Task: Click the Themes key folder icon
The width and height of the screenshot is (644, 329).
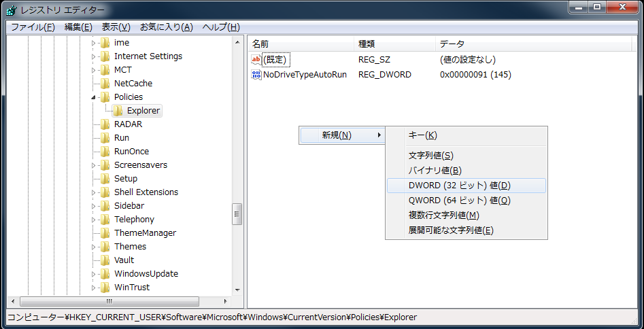Action: [105, 247]
